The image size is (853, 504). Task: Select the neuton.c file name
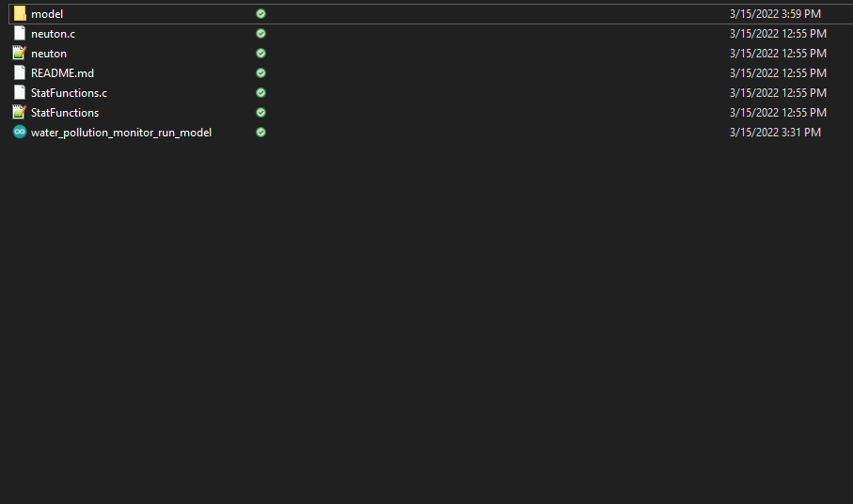pyautogui.click(x=53, y=34)
